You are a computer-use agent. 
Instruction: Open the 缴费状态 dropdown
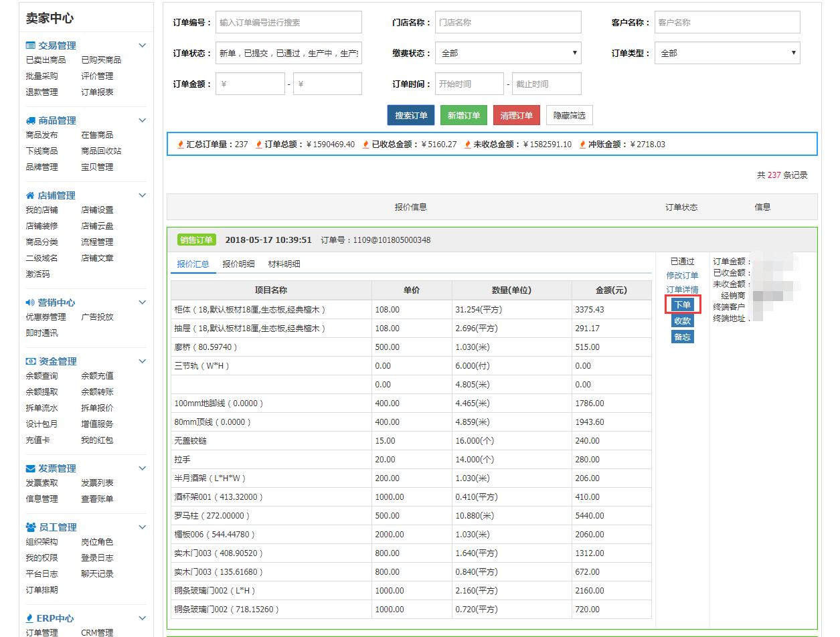click(x=508, y=53)
